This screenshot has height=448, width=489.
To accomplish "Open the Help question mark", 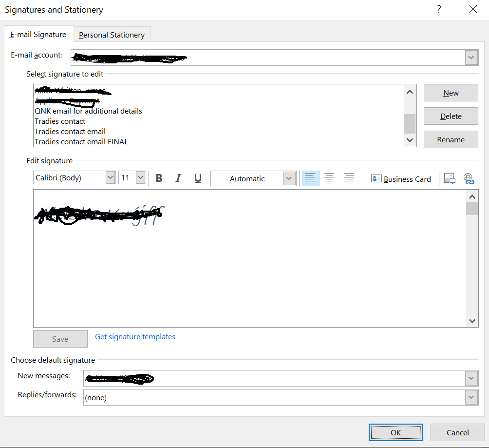I will coord(439,9).
